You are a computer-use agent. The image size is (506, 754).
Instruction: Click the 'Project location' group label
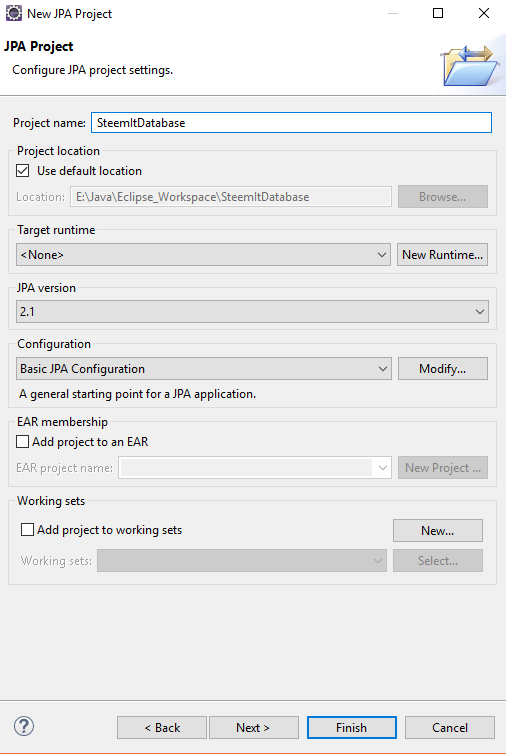[x=58, y=151]
